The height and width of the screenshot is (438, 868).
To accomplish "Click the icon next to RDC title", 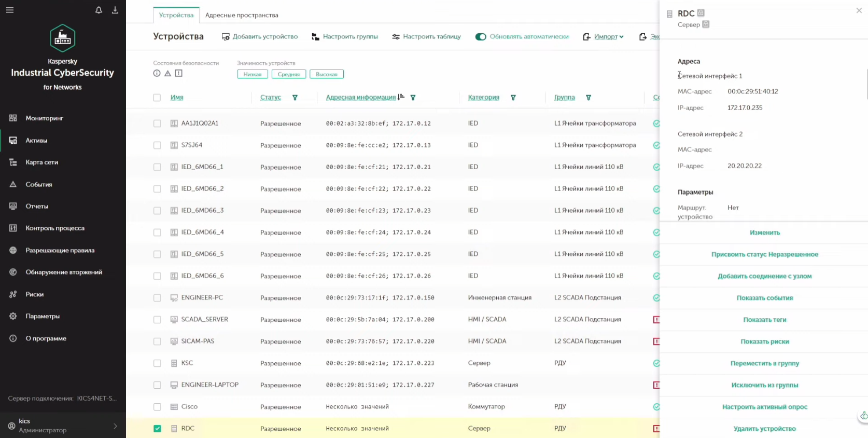I will tap(701, 12).
